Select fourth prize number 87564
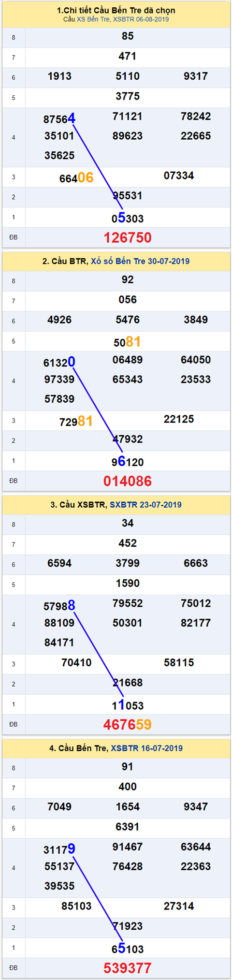 pos(59,118)
